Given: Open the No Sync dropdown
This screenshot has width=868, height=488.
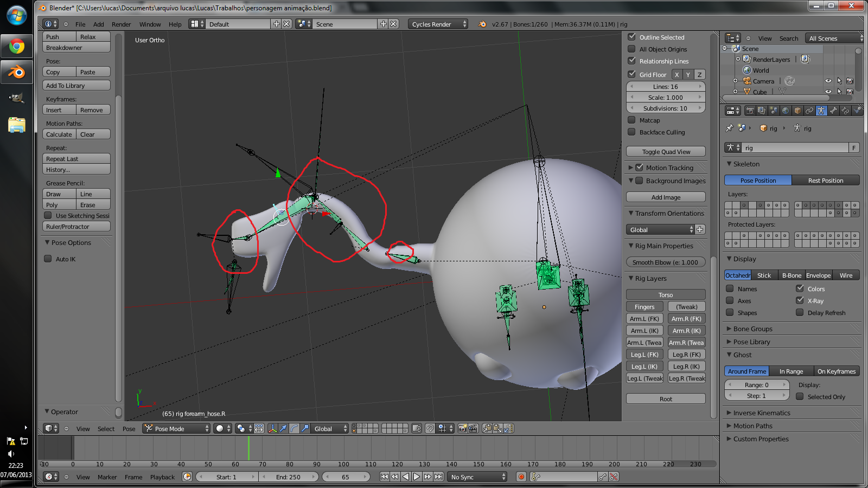Looking at the screenshot, I should point(478,477).
